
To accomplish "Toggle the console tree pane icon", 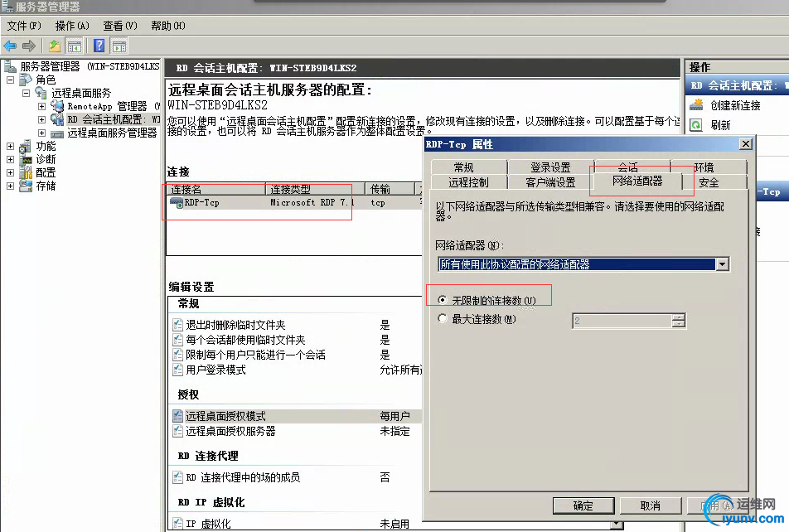I will pyautogui.click(x=74, y=46).
